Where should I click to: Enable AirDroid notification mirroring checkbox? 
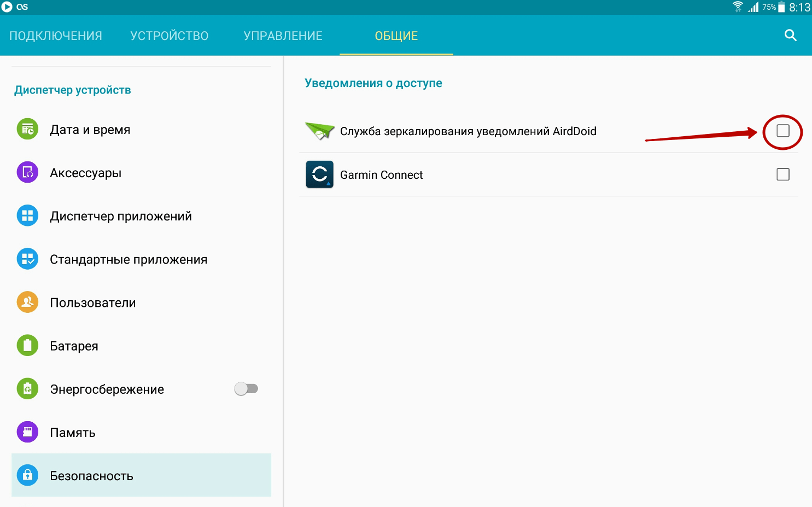[x=783, y=131]
